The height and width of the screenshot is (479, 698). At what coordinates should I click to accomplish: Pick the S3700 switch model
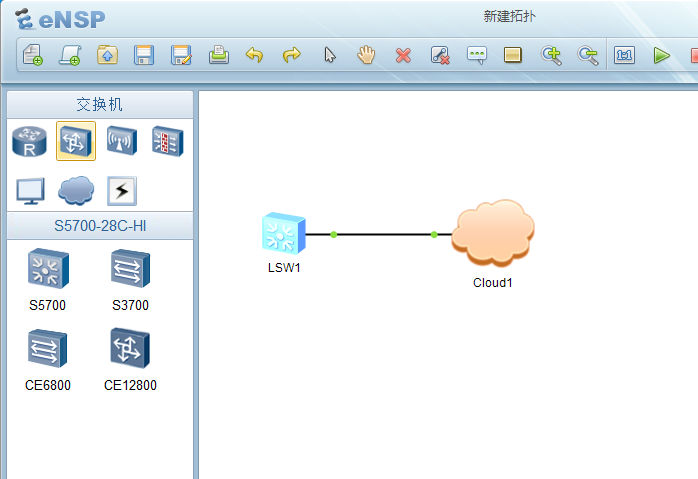[x=130, y=269]
